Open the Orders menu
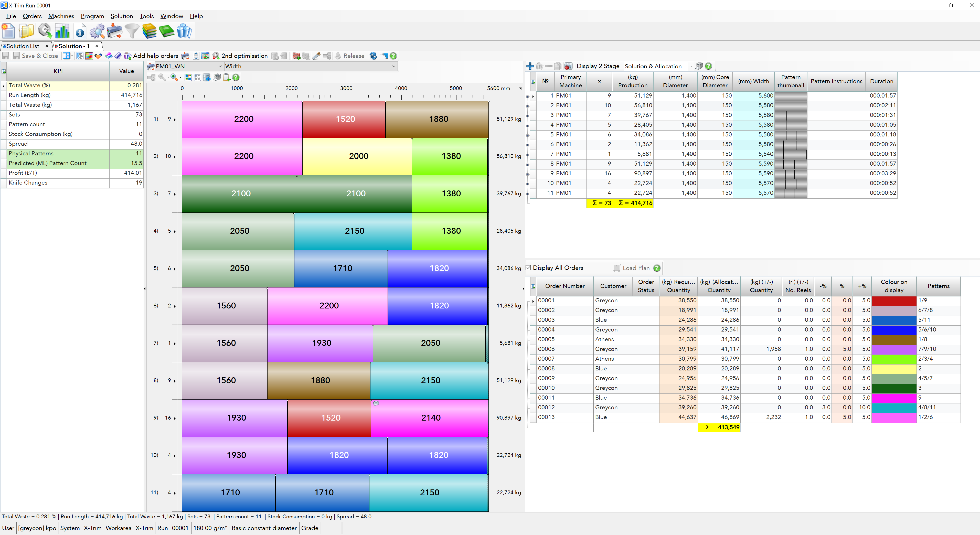Screen dimensions: 980x535 click(x=32, y=16)
